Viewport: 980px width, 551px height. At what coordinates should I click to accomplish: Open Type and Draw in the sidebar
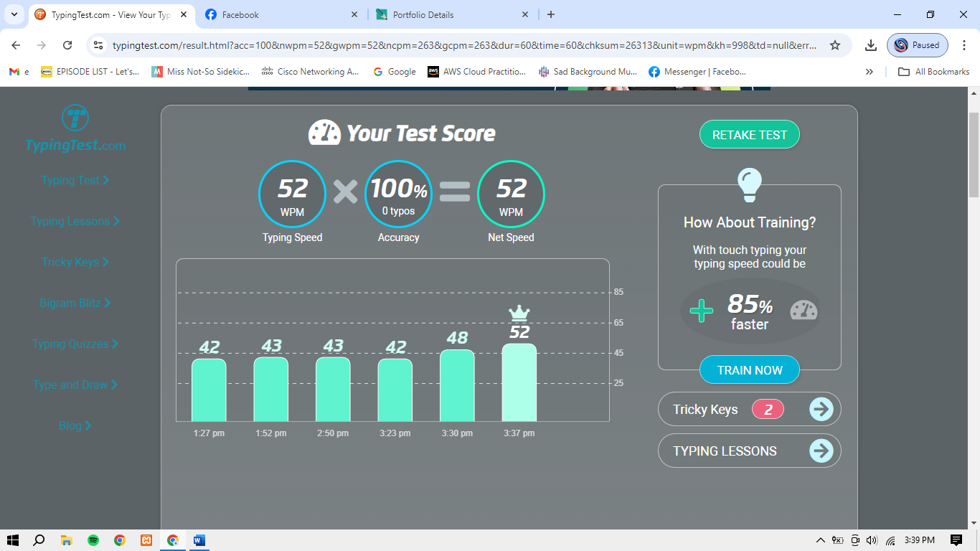tap(75, 385)
